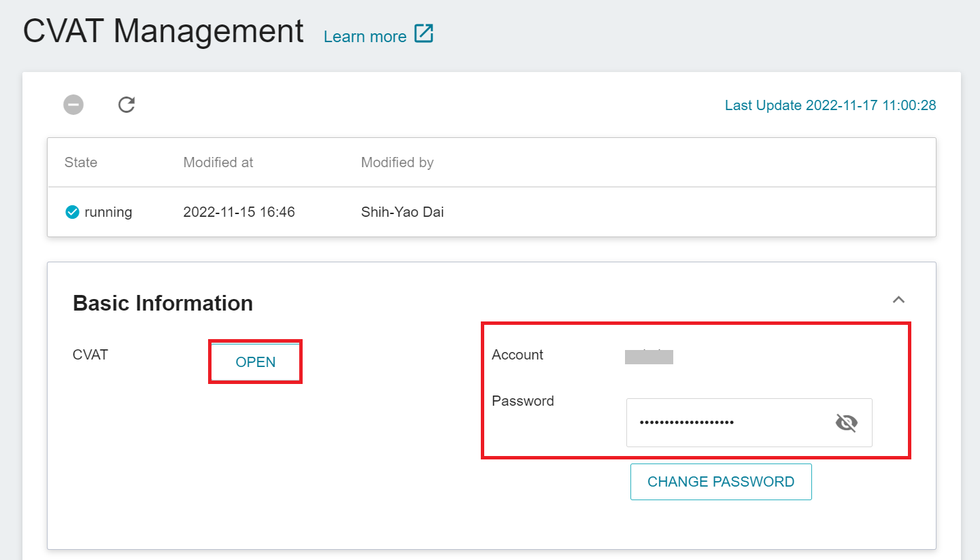The image size is (980, 560).
Task: Click the external link icon beside Learn more
Action: point(424,34)
